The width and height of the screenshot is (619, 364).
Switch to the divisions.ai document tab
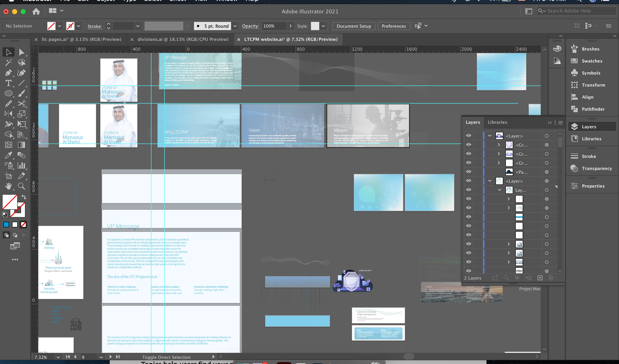(x=183, y=39)
